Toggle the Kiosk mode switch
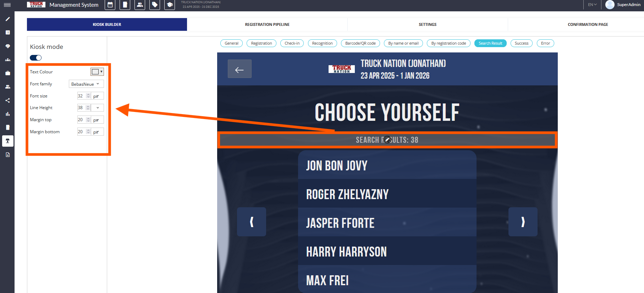Image resolution: width=644 pixels, height=293 pixels. (36, 58)
